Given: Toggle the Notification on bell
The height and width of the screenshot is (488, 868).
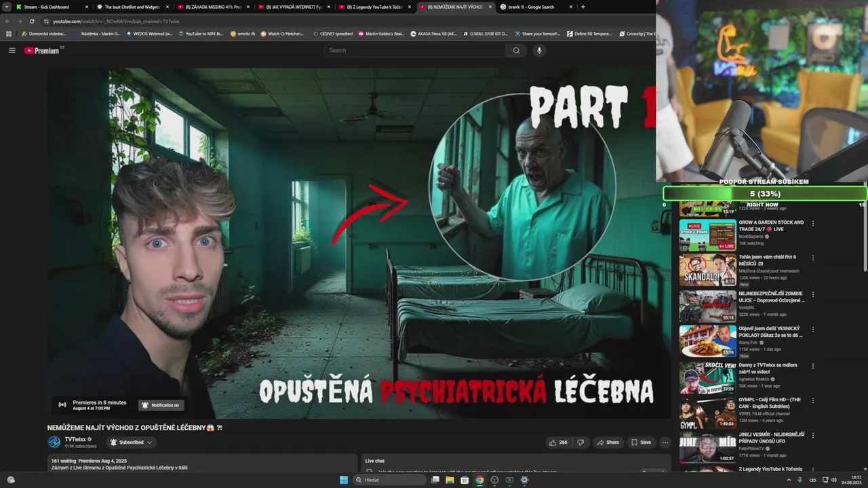Looking at the screenshot, I should [160, 405].
